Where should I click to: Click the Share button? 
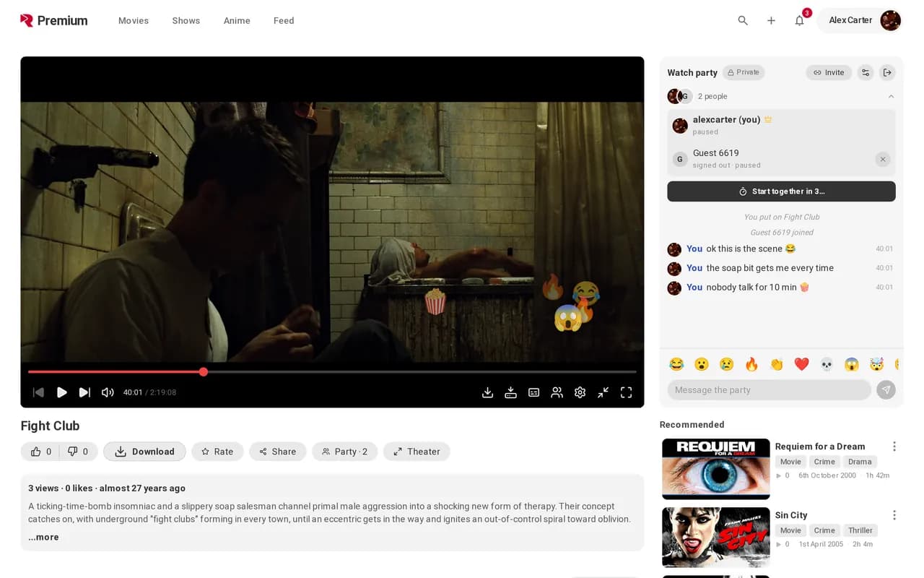click(278, 452)
